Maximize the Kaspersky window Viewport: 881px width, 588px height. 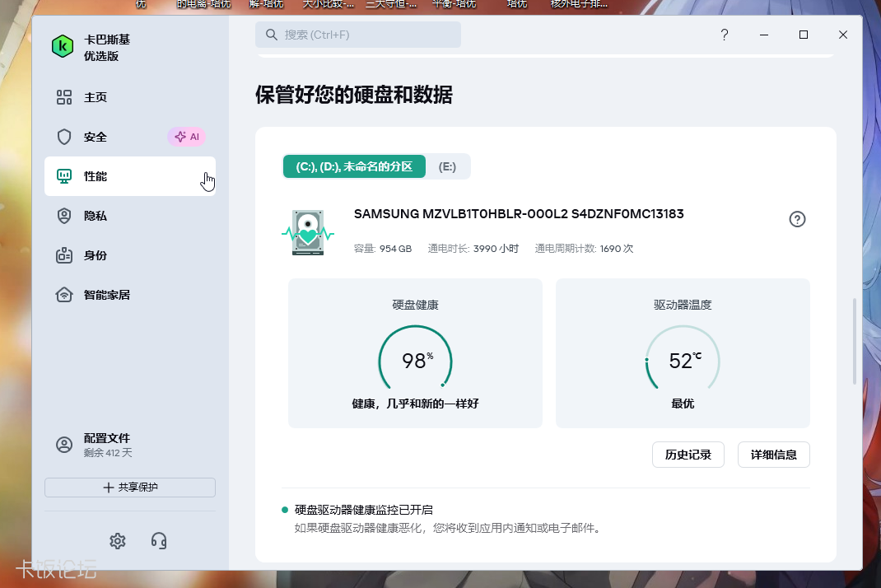pyautogui.click(x=804, y=35)
